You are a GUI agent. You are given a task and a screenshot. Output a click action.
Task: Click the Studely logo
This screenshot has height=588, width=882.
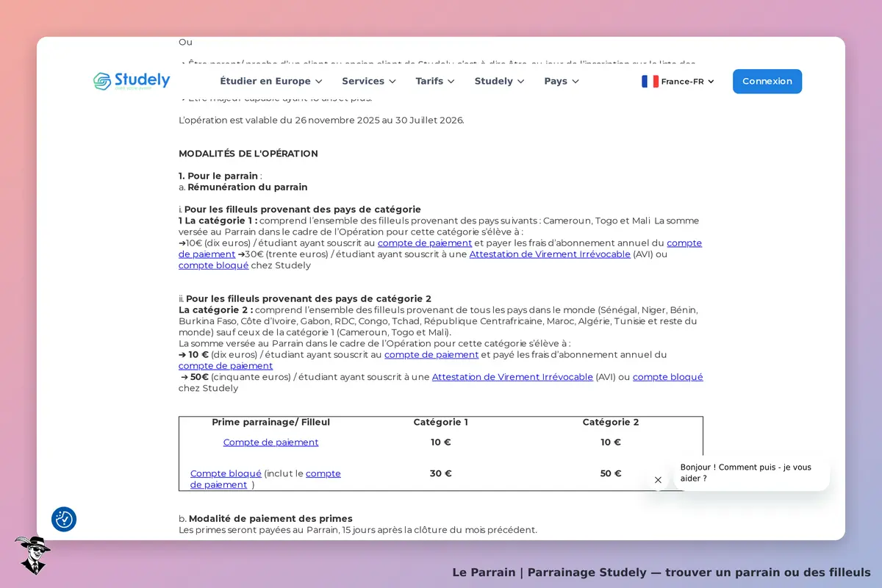[x=132, y=81]
